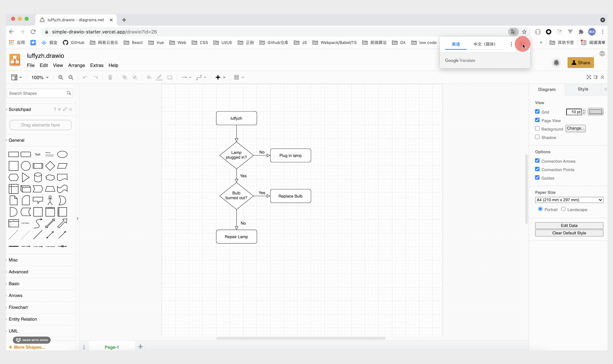Screen dimensions: 613x364
Task: Enable the Background checkbox
Action: click(x=537, y=129)
